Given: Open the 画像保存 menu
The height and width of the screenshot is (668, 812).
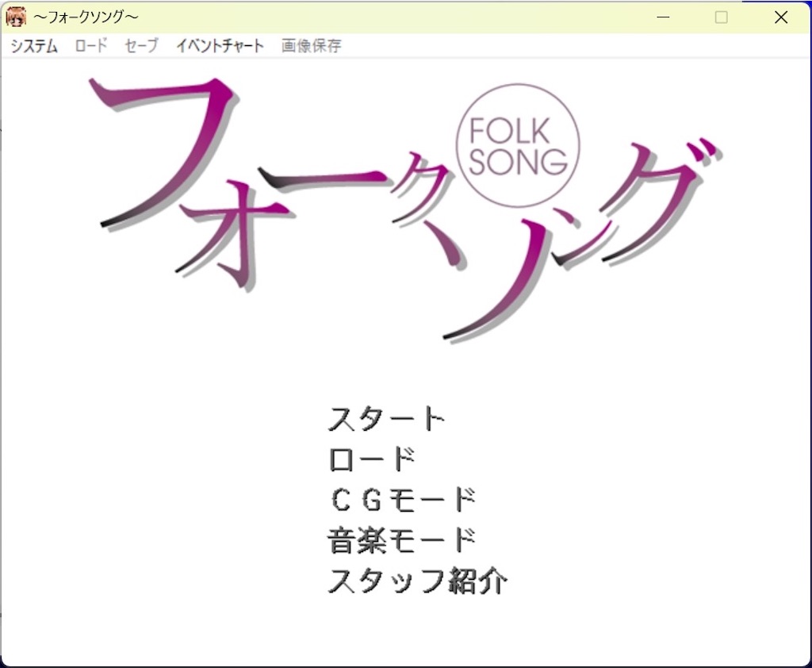Looking at the screenshot, I should pyautogui.click(x=311, y=45).
